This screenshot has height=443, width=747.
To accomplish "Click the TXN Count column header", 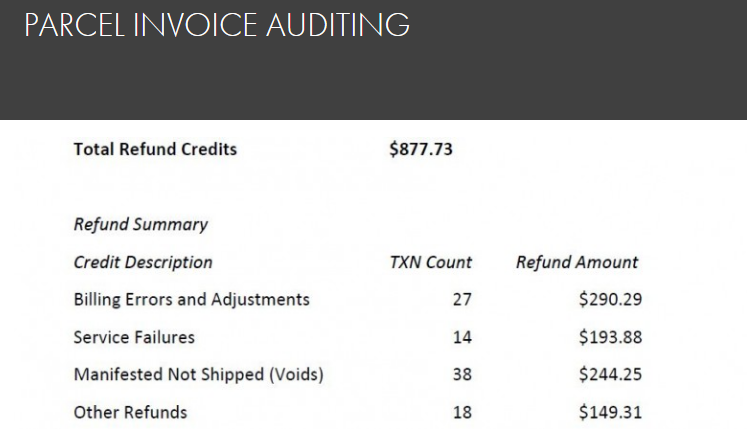I will click(x=430, y=262).
